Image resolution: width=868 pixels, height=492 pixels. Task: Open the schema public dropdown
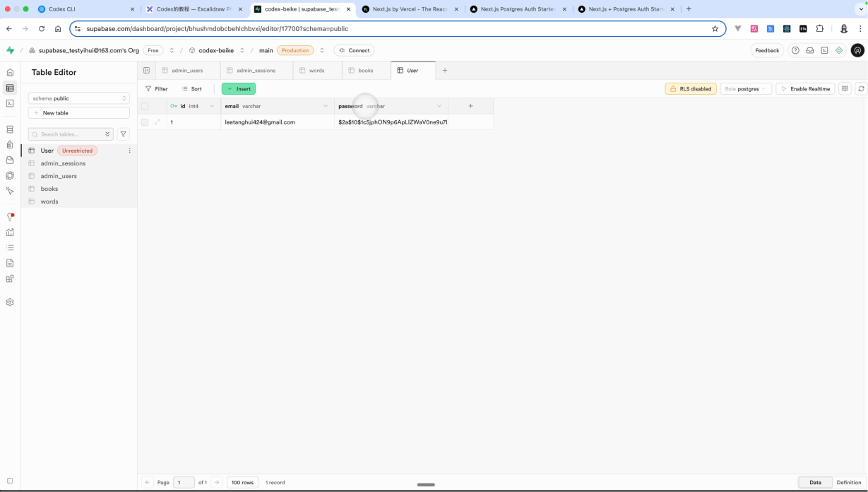pos(78,98)
